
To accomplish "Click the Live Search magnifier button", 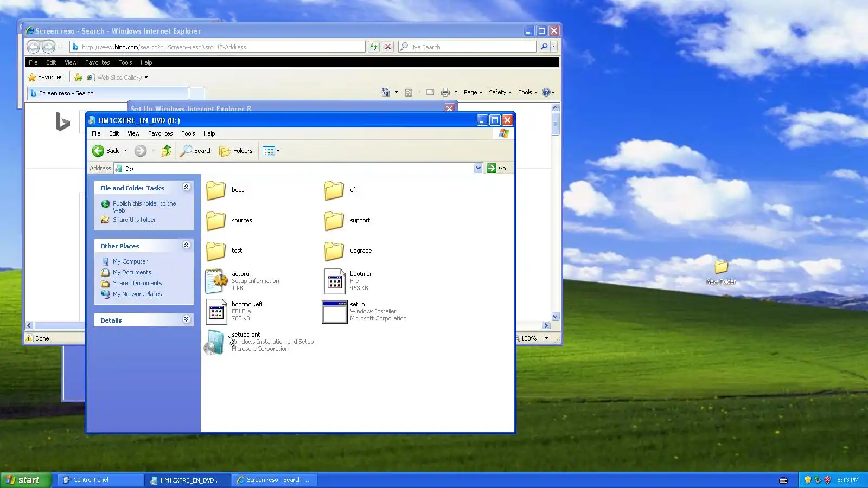I will tap(544, 47).
